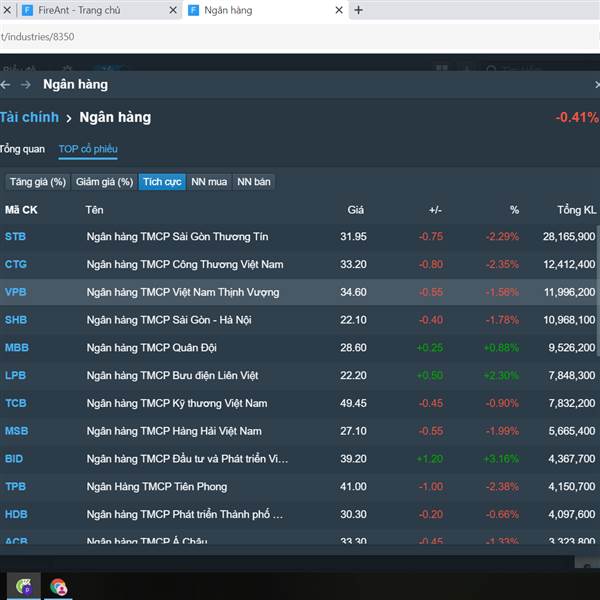This screenshot has width=600, height=600.
Task: Click Ngân hàng TMCP Kỹ thương Việt Nam
Action: click(177, 404)
